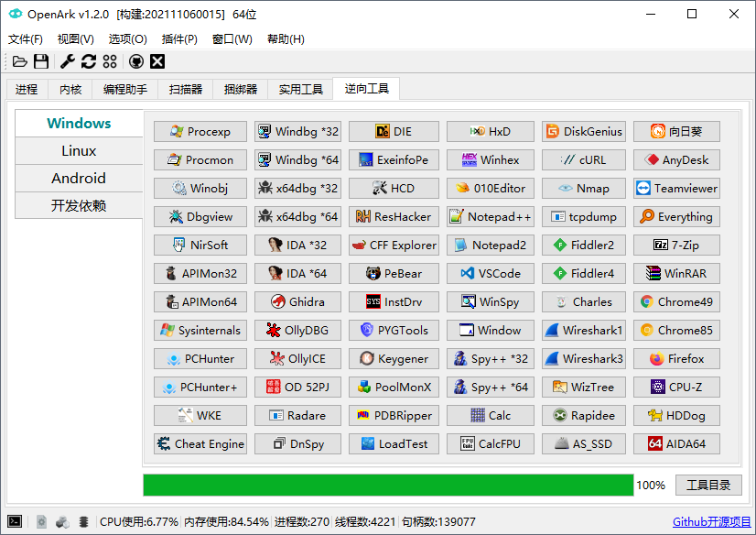Select the 开发依赖 category

click(79, 206)
